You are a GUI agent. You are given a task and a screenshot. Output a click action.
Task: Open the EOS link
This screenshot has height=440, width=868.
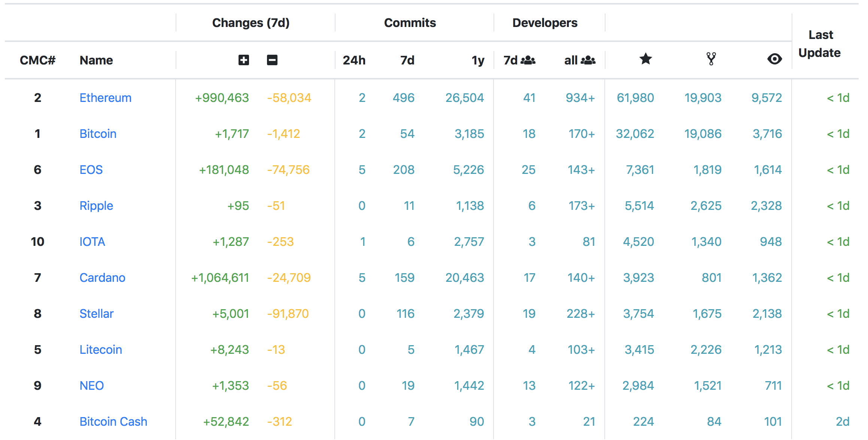(91, 170)
